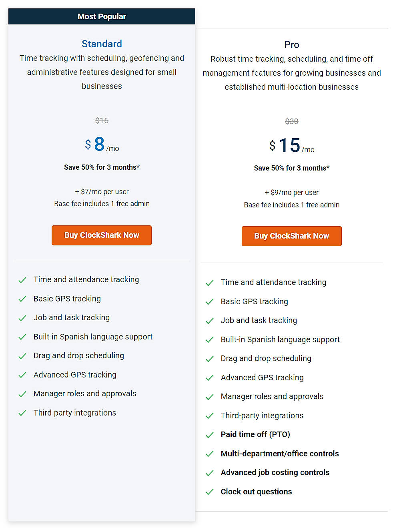Click the checkmark for Advanced GPS tracking under Standard
Image resolution: width=395 pixels, height=532 pixels.
(22, 375)
